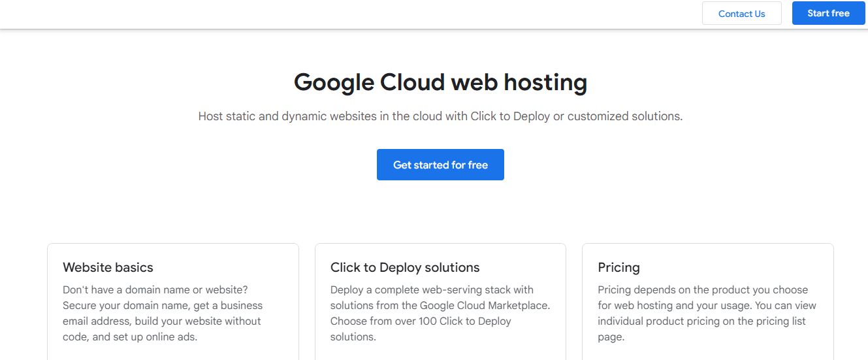The image size is (868, 360).
Task: Click Get started for free button
Action: pyautogui.click(x=440, y=165)
